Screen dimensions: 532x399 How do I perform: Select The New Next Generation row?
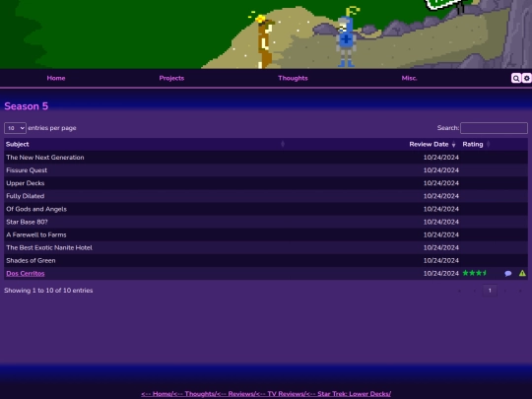click(266, 158)
